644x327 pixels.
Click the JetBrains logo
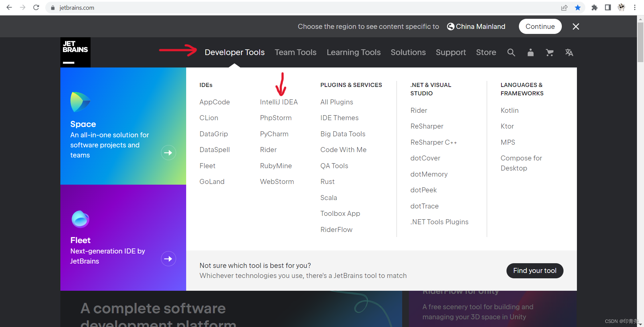[75, 52]
